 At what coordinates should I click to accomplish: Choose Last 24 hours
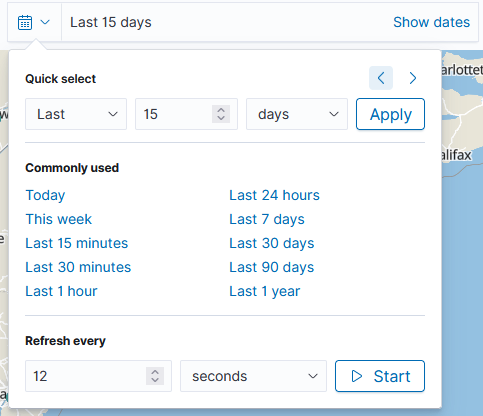pyautogui.click(x=274, y=195)
